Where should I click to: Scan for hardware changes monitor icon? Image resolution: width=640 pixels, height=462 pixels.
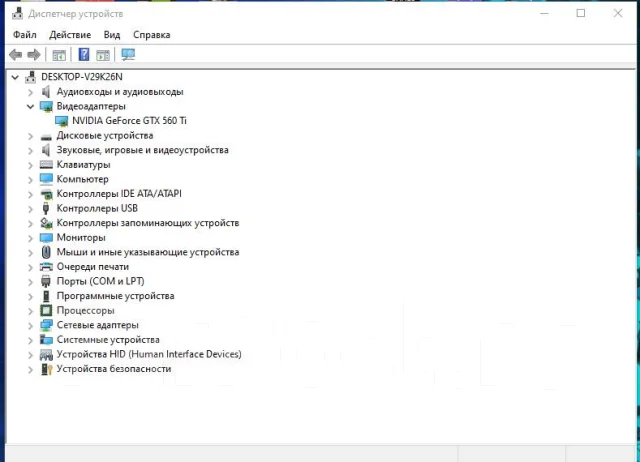click(128, 54)
